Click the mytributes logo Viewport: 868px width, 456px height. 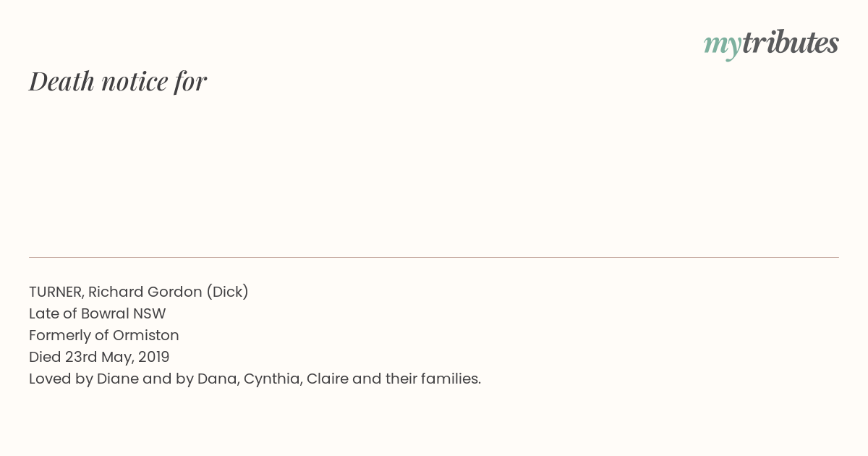coord(771,43)
